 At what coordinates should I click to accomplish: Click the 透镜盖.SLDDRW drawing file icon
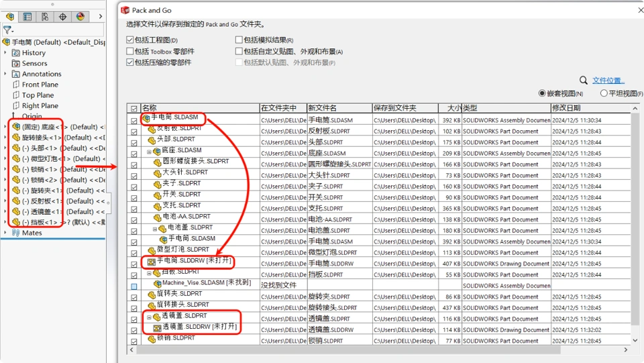tap(157, 328)
